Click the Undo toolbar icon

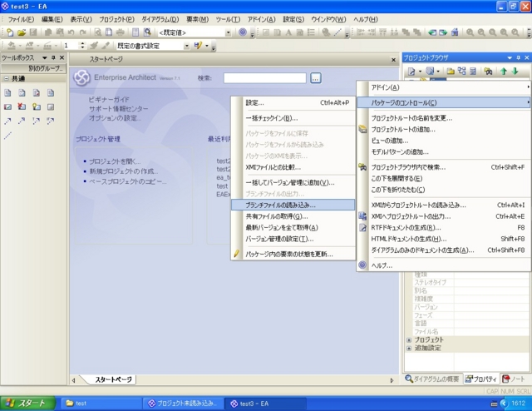pos(71,32)
